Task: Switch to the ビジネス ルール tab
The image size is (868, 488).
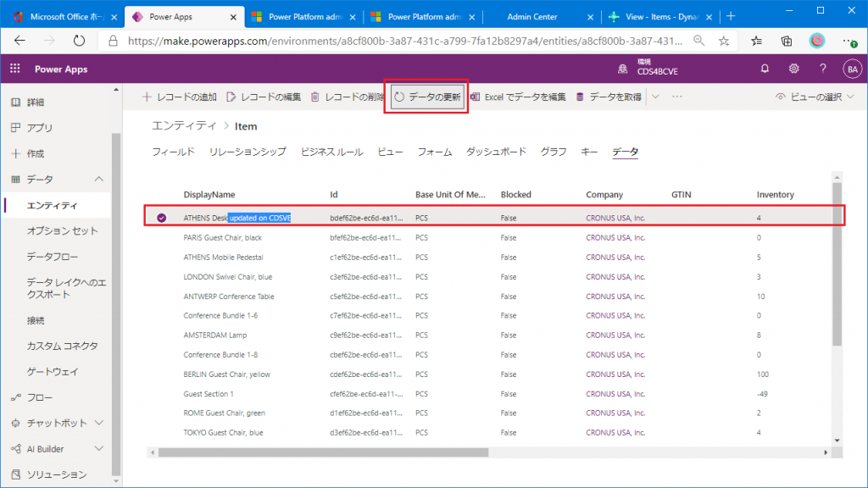Action: click(x=331, y=152)
